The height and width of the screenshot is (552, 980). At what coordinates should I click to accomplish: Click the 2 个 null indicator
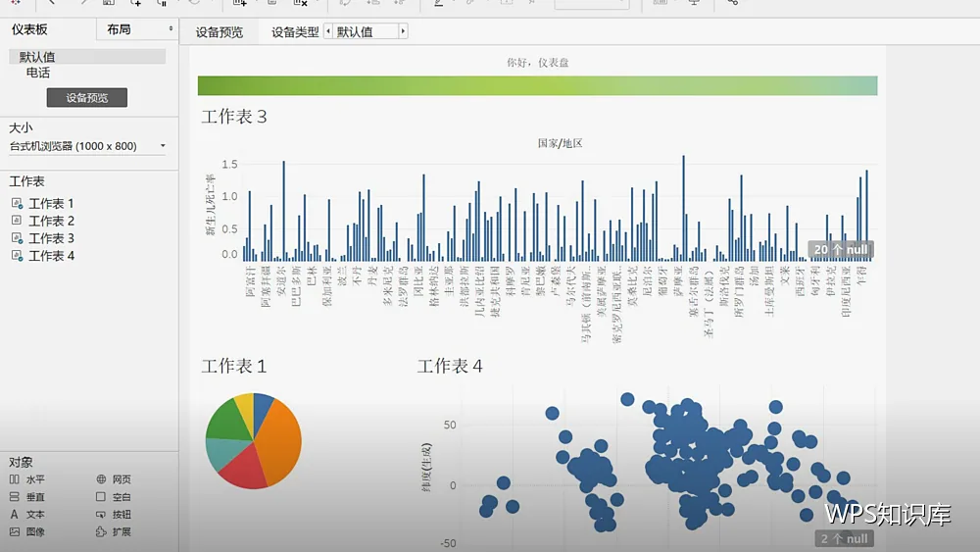tap(844, 538)
